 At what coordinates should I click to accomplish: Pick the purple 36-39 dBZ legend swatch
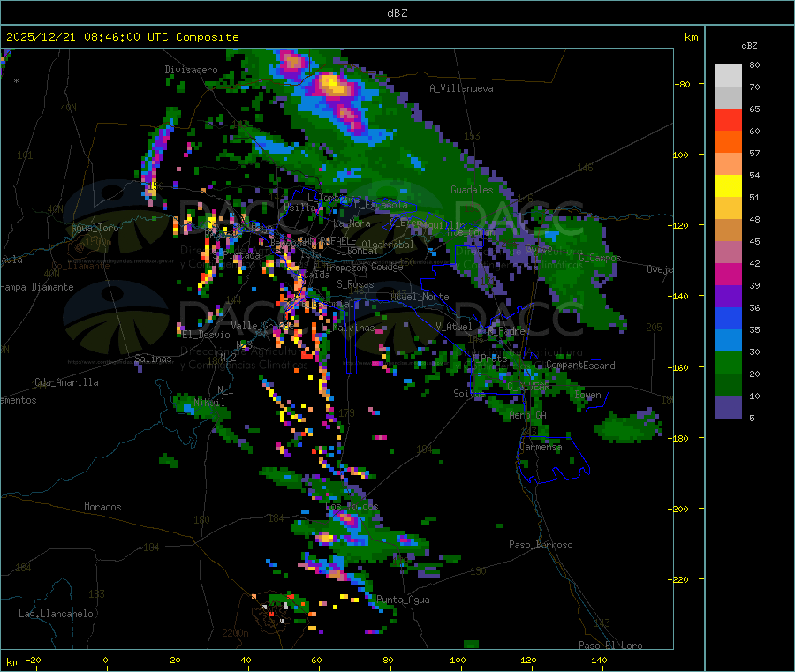coord(728,297)
